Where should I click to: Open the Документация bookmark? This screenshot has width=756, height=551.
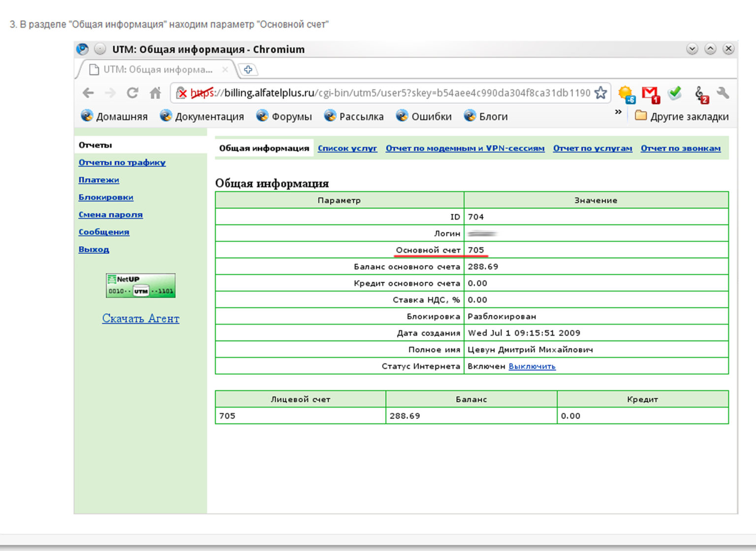click(202, 116)
